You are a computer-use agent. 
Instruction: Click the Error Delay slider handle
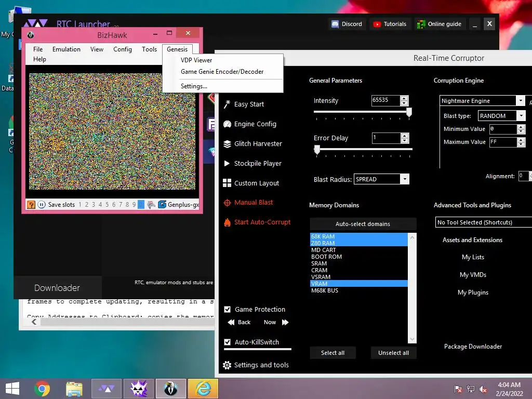click(x=317, y=150)
